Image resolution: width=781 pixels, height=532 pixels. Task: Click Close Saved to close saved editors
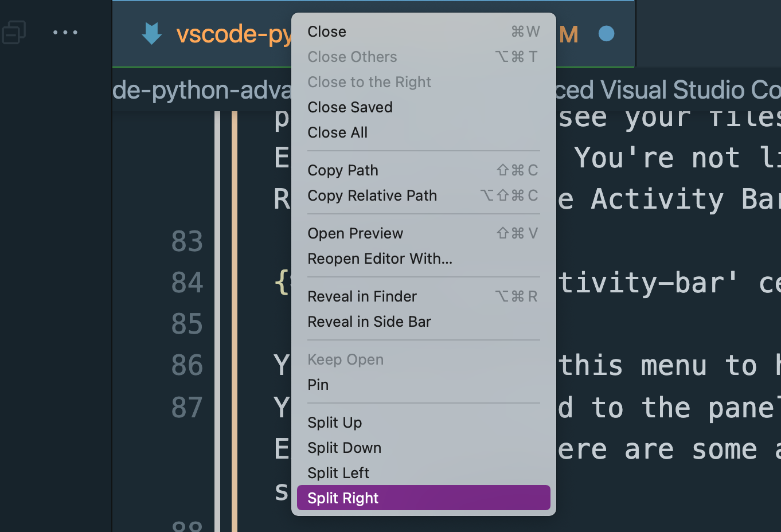(x=350, y=107)
